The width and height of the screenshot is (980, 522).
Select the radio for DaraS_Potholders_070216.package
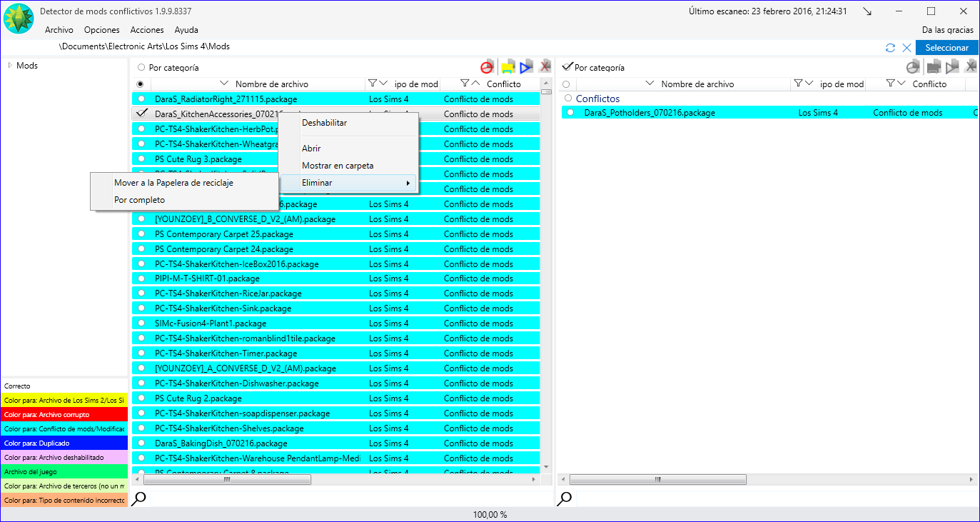click(570, 113)
